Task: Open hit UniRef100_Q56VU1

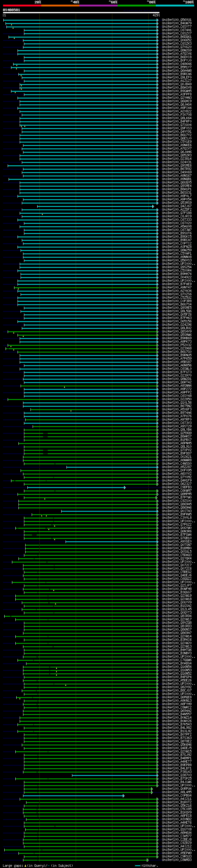Action: pyautogui.click(x=177, y=20)
